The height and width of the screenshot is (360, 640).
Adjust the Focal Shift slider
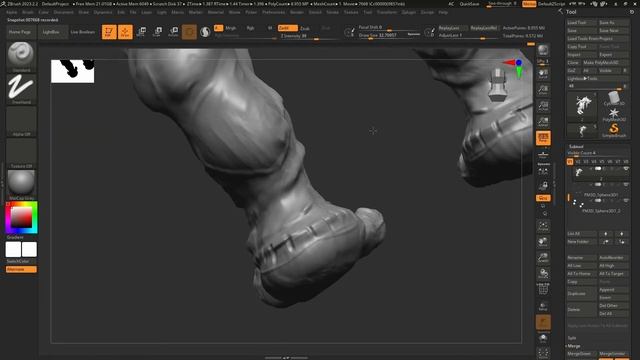pos(389,27)
